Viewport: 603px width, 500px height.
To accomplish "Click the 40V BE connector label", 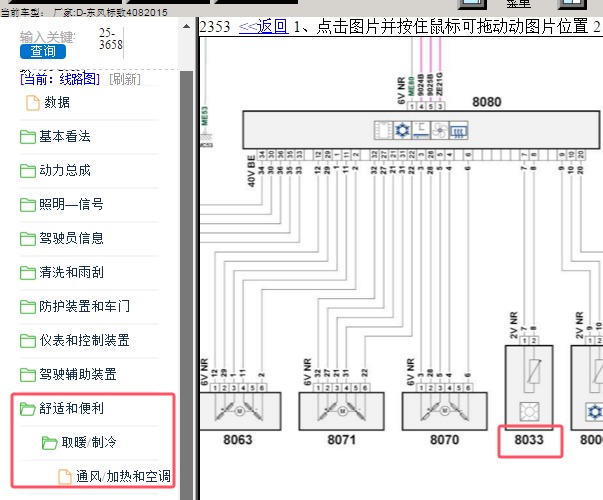I will [251, 171].
